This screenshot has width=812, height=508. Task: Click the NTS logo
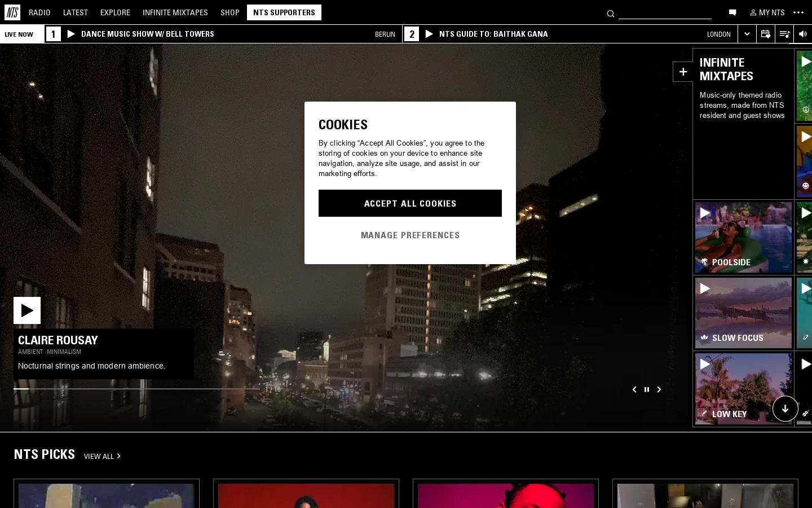[12, 12]
